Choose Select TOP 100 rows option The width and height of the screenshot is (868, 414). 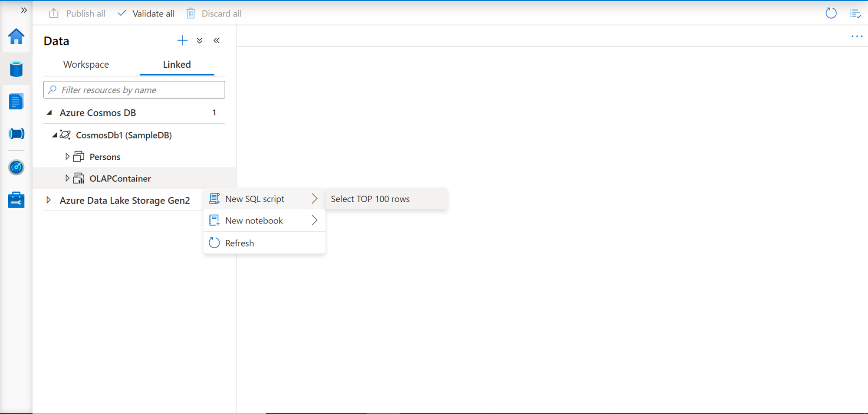pos(370,199)
